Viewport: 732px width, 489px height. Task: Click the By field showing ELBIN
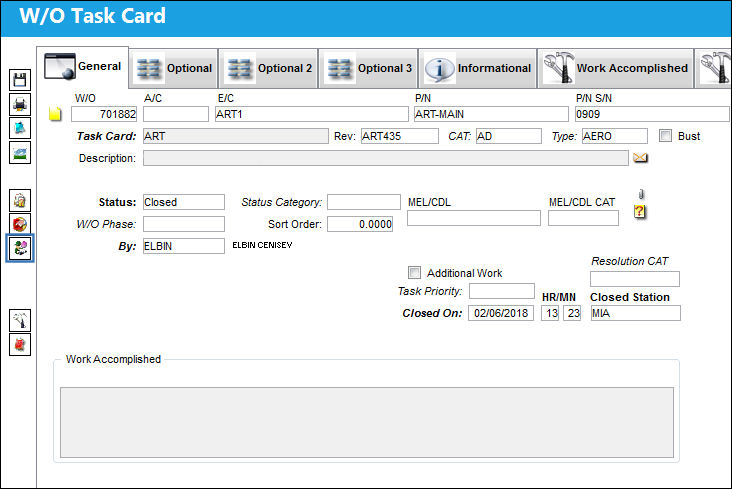(x=183, y=246)
